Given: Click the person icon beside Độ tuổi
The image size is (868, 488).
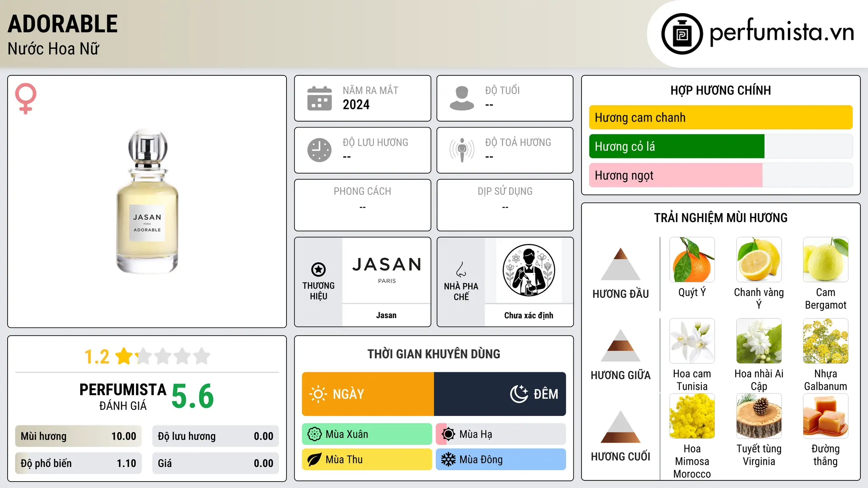Looking at the screenshot, I should [x=462, y=98].
